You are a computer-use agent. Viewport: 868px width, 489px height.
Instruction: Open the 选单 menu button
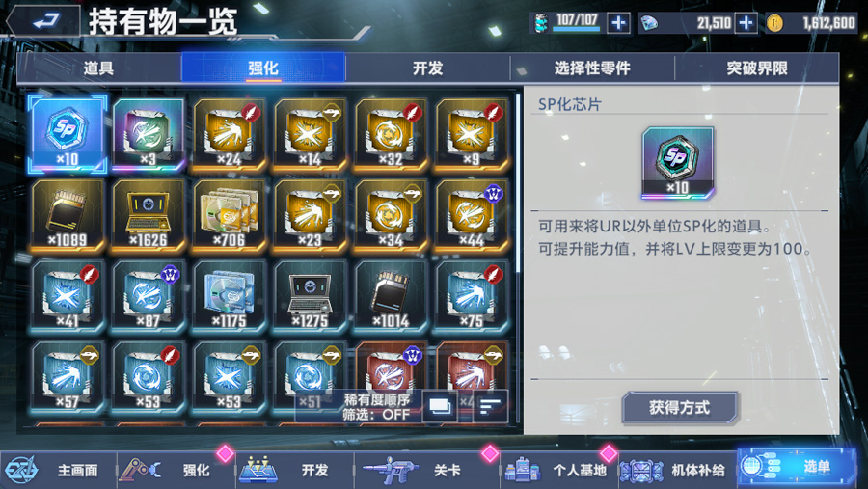tap(797, 467)
